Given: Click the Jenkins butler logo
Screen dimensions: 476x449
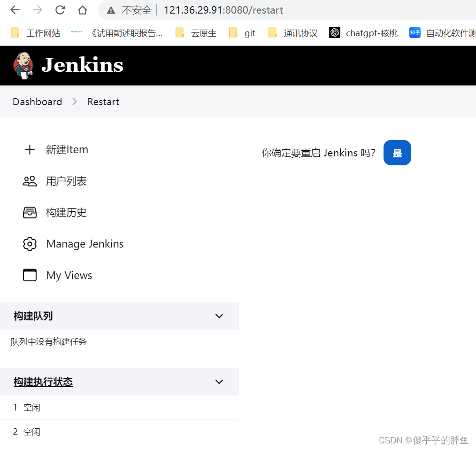Looking at the screenshot, I should (x=23, y=65).
